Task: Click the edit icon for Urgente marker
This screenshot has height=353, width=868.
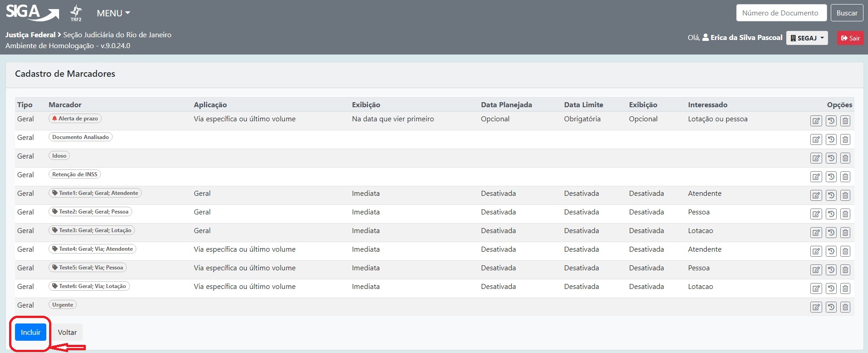Action: click(x=816, y=307)
